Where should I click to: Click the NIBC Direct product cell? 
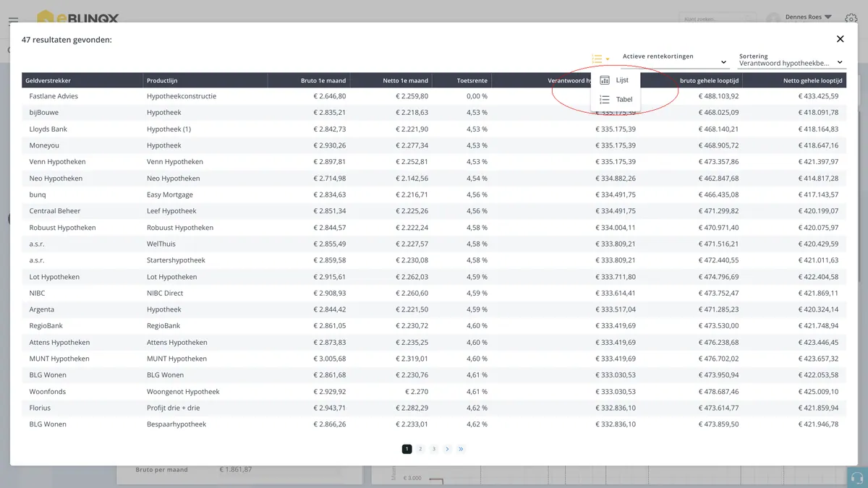[165, 293]
